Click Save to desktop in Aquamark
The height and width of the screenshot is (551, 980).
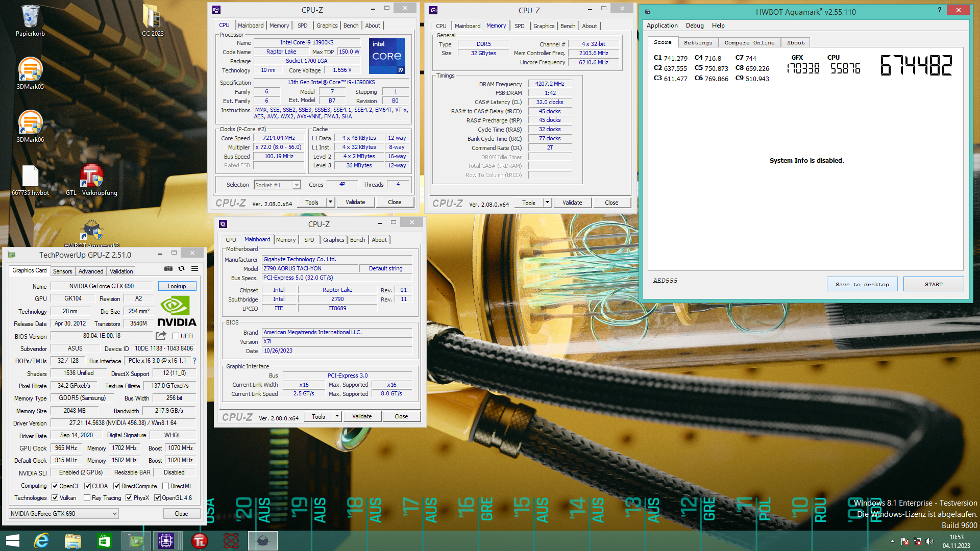[862, 284]
